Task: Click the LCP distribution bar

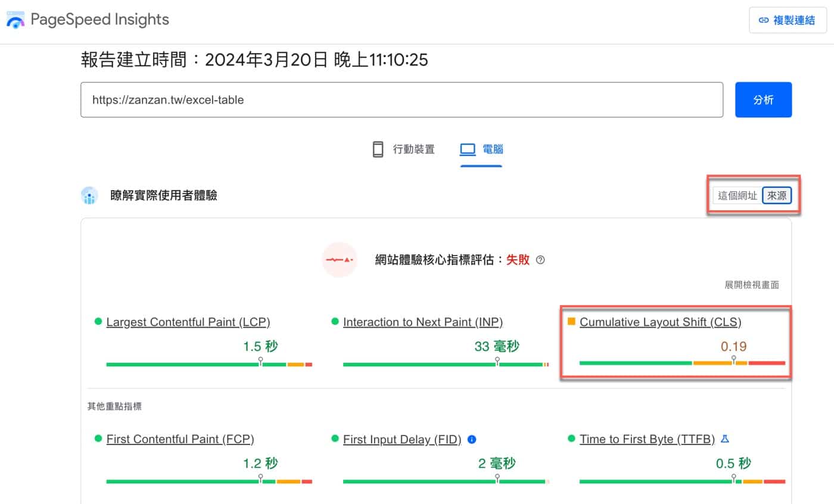Action: (209, 364)
